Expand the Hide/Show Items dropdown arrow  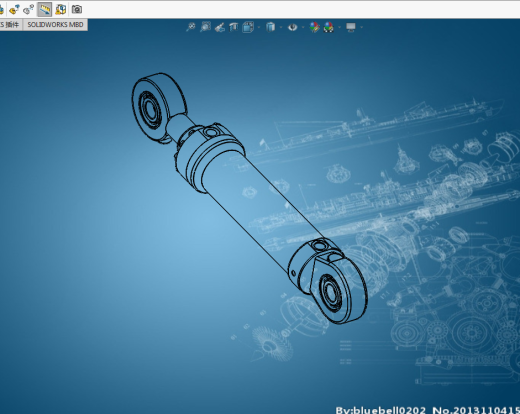pyautogui.click(x=303, y=27)
